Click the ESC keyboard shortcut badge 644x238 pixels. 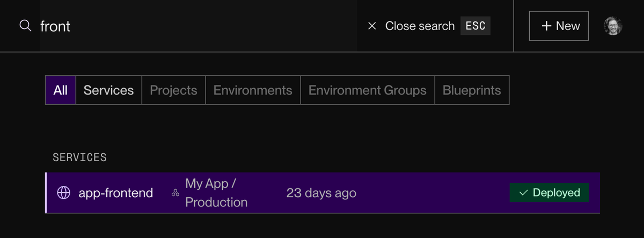(475, 26)
